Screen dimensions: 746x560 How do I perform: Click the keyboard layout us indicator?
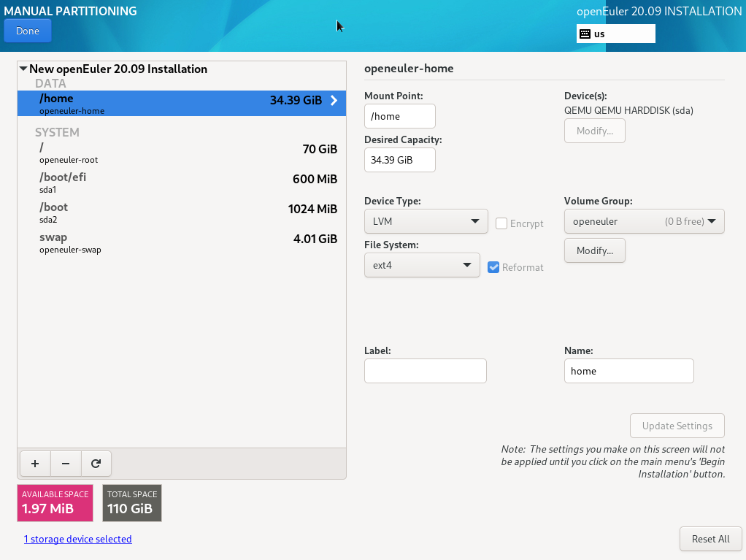click(615, 34)
